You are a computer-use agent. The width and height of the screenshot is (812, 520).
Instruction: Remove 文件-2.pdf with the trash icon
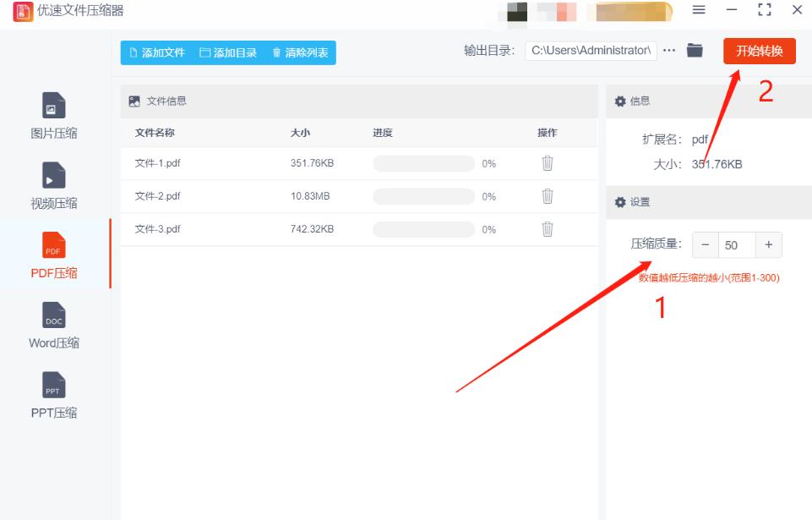click(547, 195)
